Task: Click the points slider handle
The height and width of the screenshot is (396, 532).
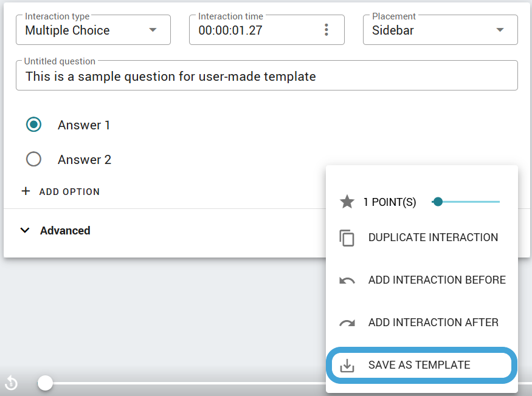Action: tap(438, 202)
